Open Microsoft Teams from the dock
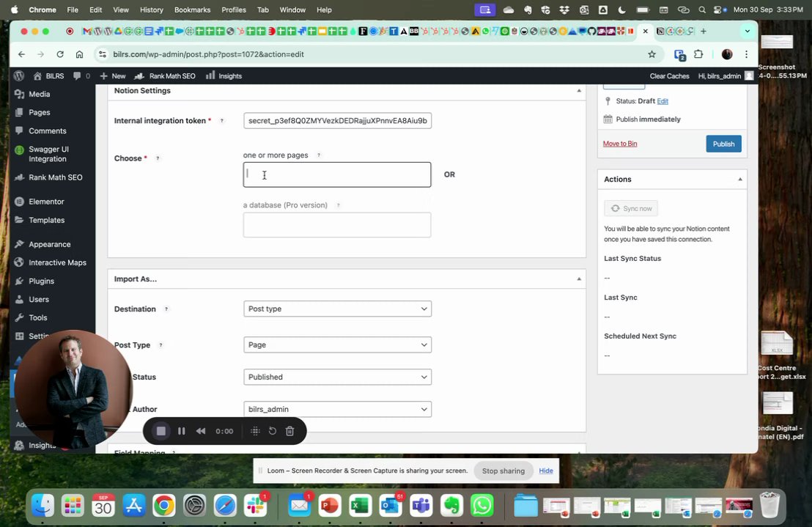The image size is (812, 527). click(421, 506)
